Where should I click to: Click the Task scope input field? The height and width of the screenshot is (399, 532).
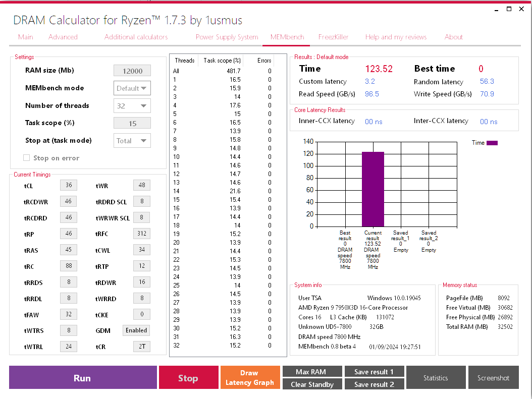(132, 124)
